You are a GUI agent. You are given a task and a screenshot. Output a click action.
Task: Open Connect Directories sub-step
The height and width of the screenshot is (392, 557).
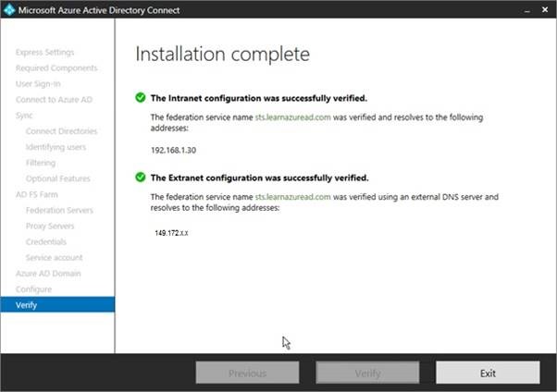(x=61, y=131)
